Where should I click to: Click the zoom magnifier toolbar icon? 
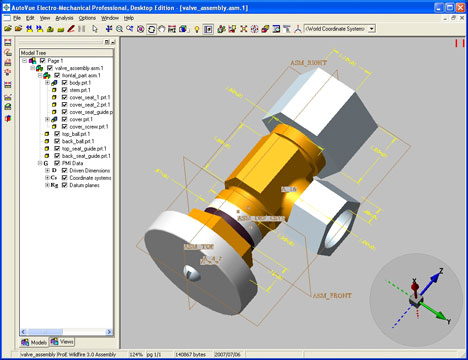119,29
